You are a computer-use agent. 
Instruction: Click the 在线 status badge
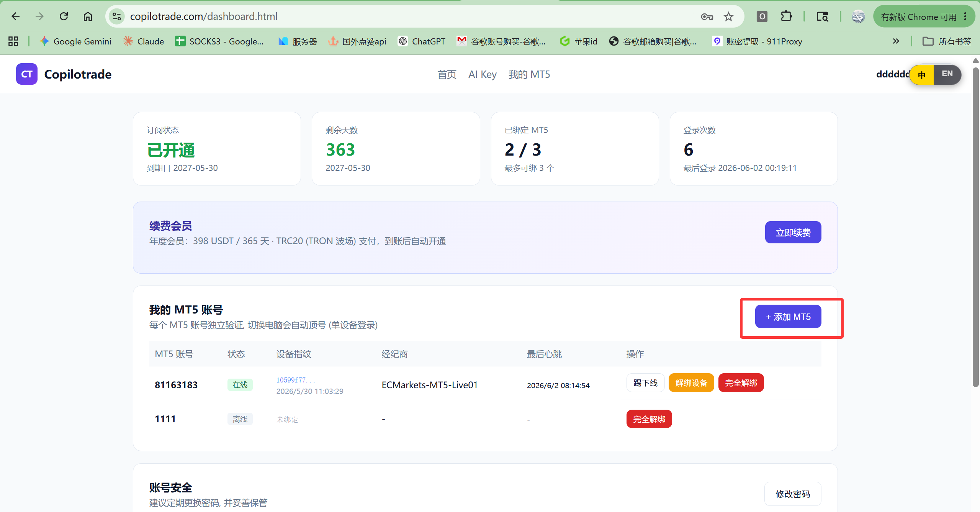[240, 384]
